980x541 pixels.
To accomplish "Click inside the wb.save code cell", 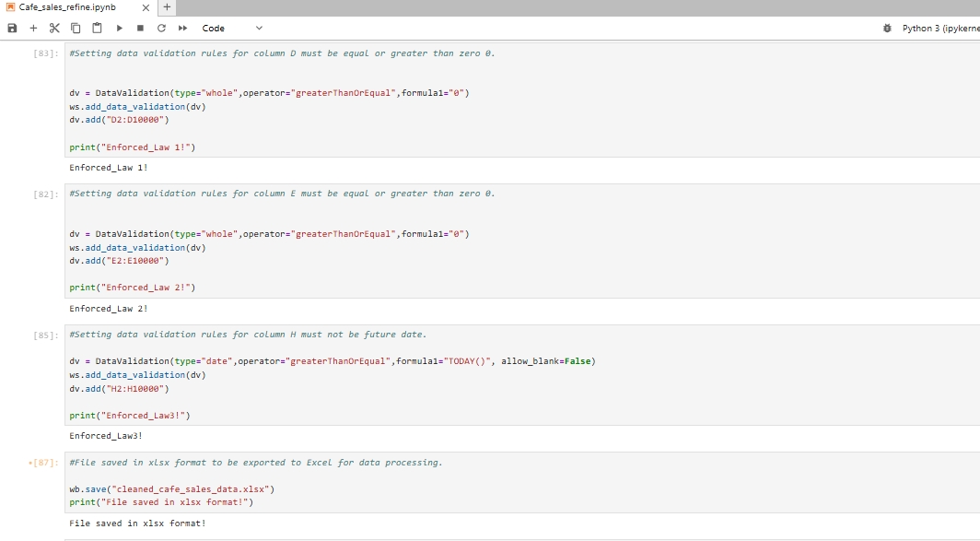I will [522, 482].
